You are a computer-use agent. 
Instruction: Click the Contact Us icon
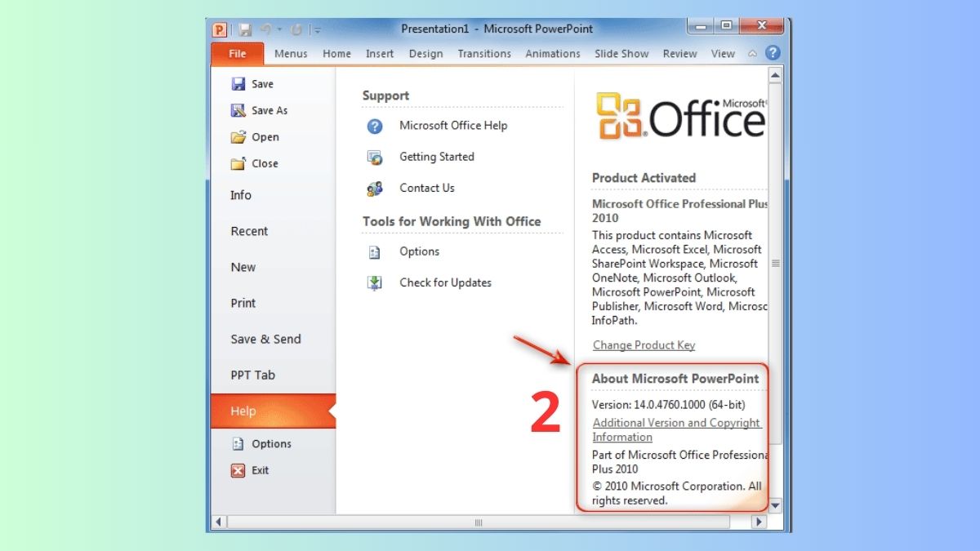pyautogui.click(x=375, y=189)
